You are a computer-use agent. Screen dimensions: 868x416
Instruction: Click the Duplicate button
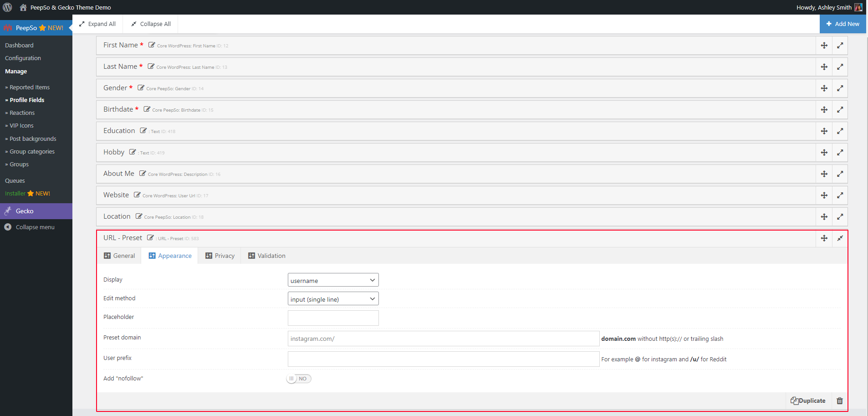808,401
